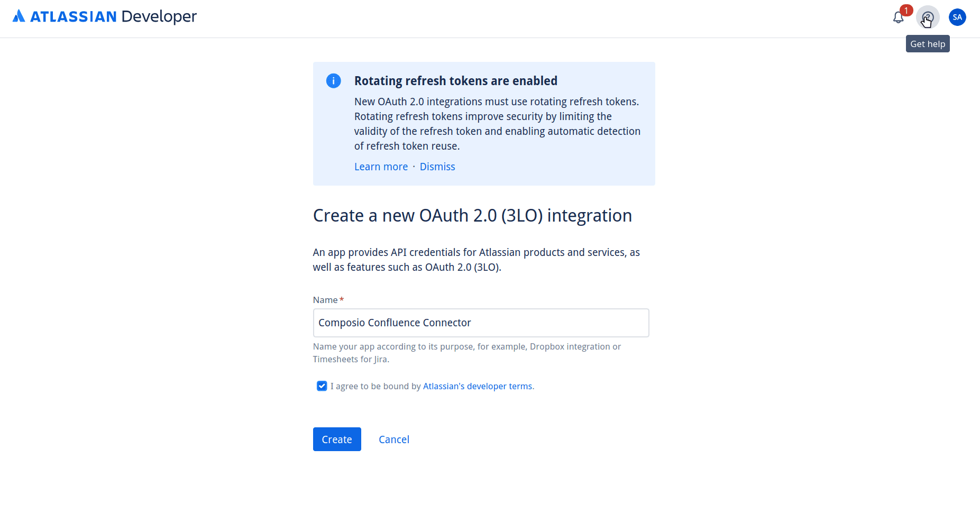Open the Get help menu icon
The width and height of the screenshot is (980, 513).
point(928,17)
